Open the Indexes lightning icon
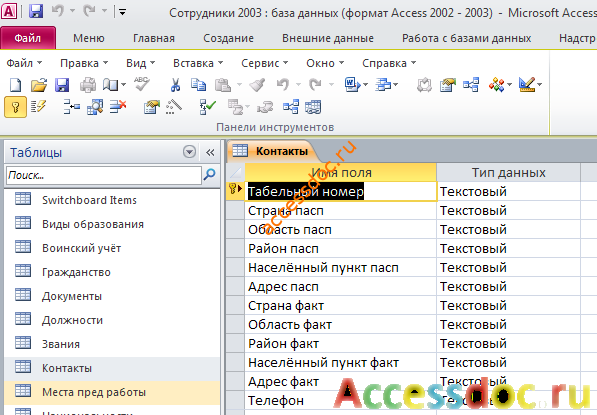 pyautogui.click(x=38, y=107)
